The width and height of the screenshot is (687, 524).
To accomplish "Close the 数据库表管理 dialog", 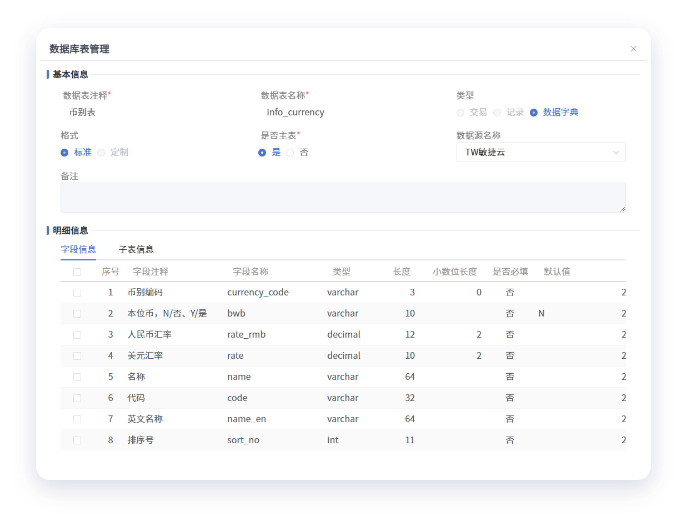I will (x=633, y=49).
